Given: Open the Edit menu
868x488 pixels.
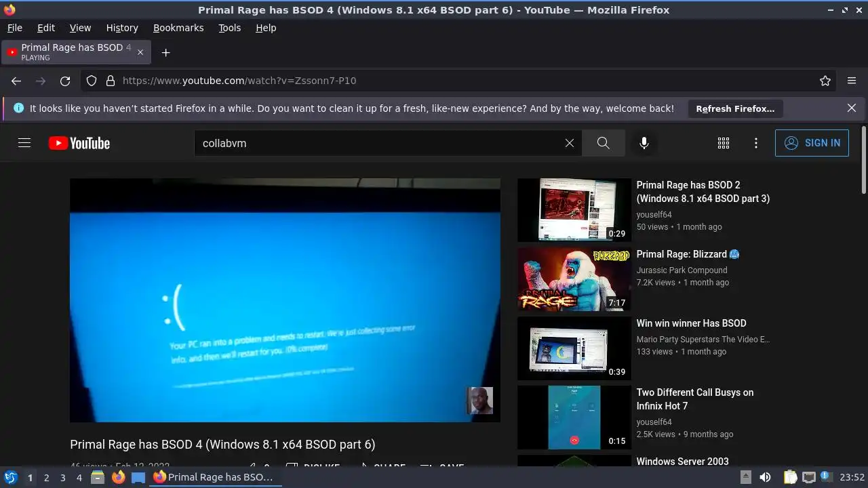Looking at the screenshot, I should [46, 28].
